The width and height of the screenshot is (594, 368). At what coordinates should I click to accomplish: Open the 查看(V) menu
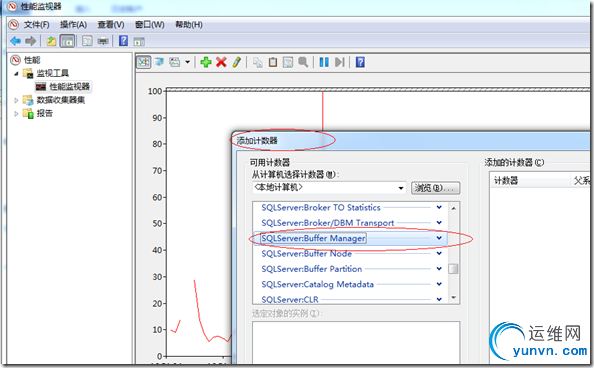pyautogui.click(x=111, y=25)
